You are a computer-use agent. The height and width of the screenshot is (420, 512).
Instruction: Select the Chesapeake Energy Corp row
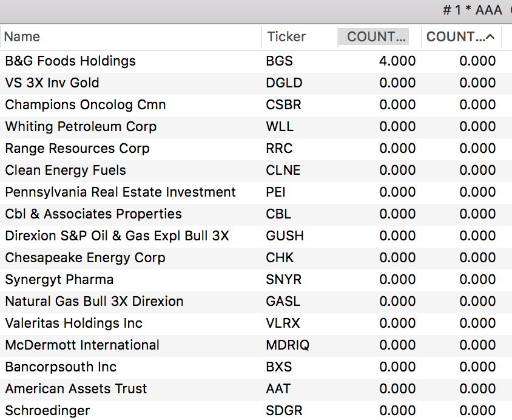85,258
